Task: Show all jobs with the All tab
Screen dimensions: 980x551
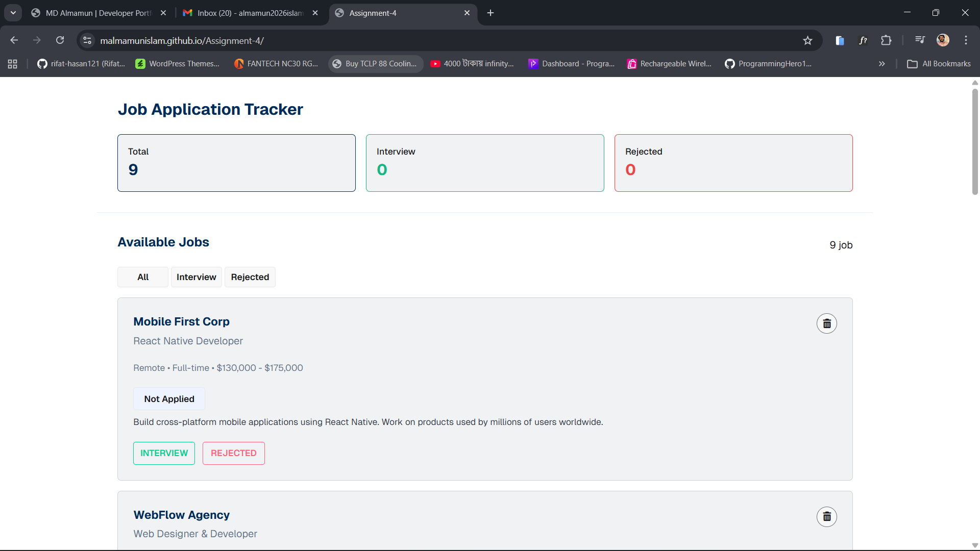Action: pyautogui.click(x=143, y=277)
